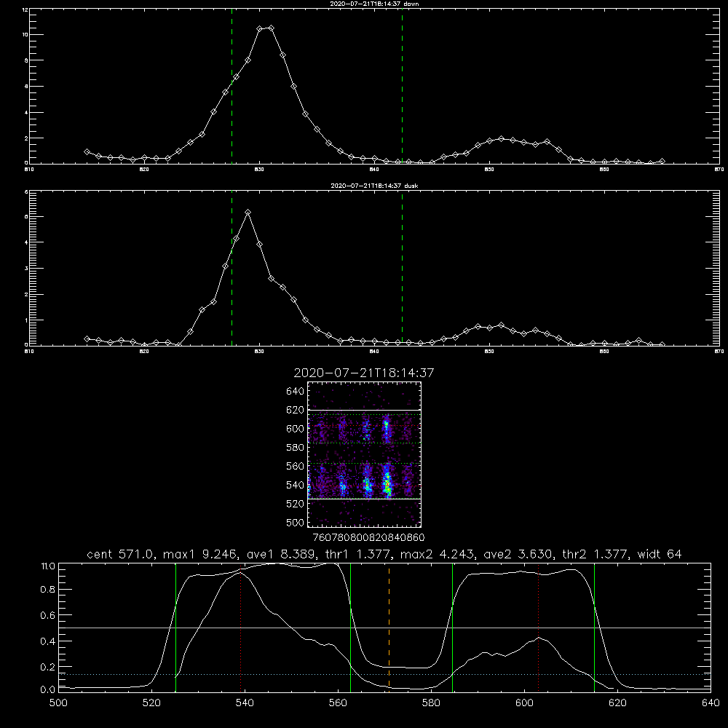
Task: Click the "500" label on spectral image y-axis
Action: pos(295,522)
